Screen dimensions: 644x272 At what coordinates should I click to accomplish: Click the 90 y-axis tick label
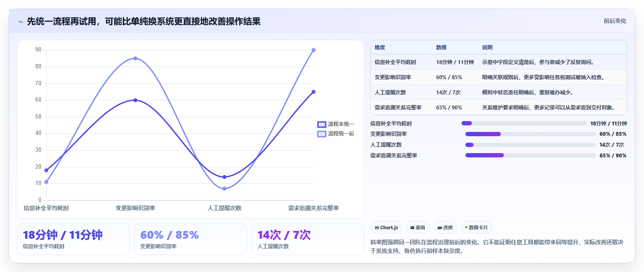coord(38,50)
